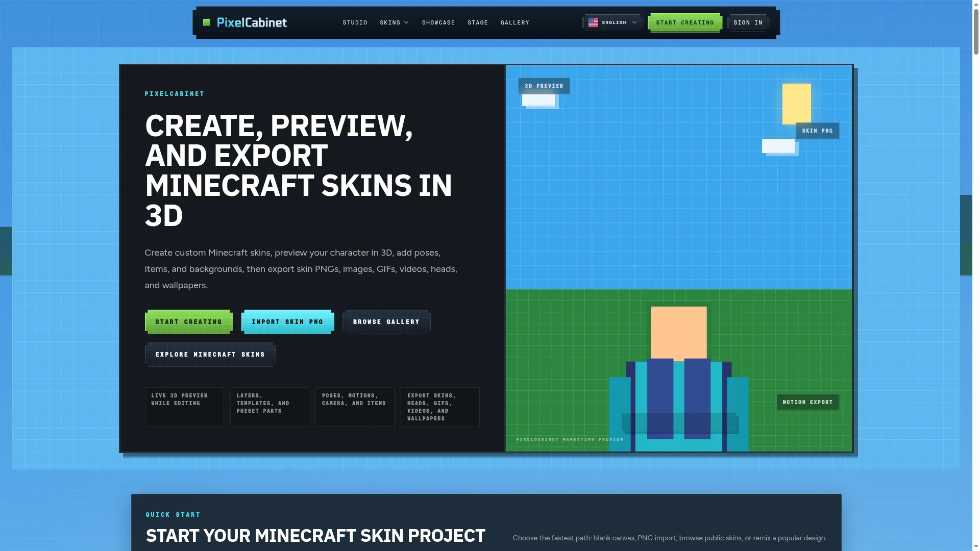Click the 3D Preview label badge
Viewport: 980px width, 551px height.
(x=544, y=86)
